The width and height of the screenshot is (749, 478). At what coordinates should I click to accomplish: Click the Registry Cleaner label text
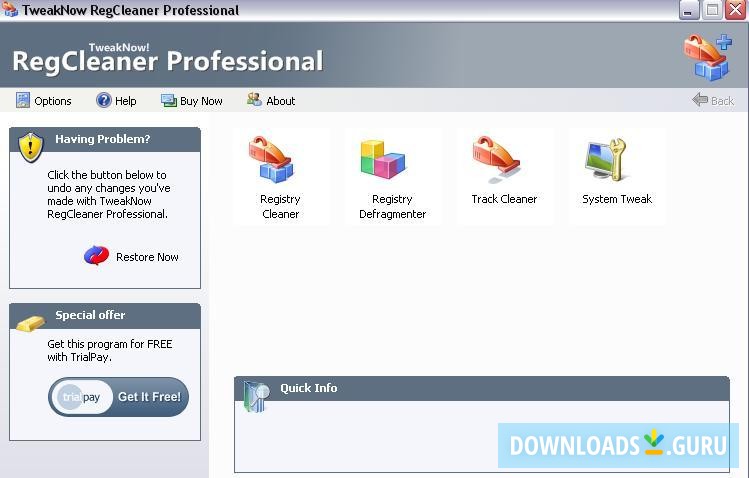click(280, 206)
